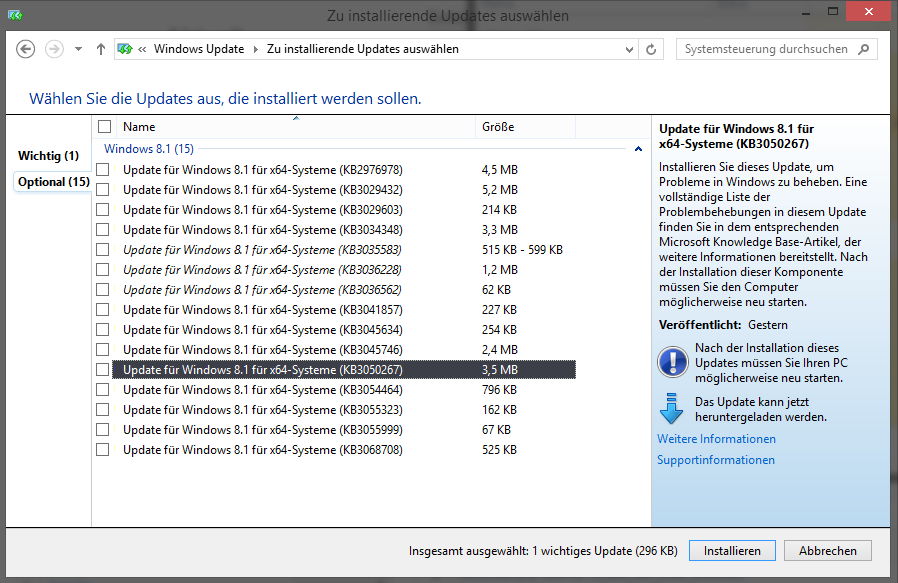Click the title bar Windows Update icon
The width and height of the screenshot is (898, 583).
[15, 15]
